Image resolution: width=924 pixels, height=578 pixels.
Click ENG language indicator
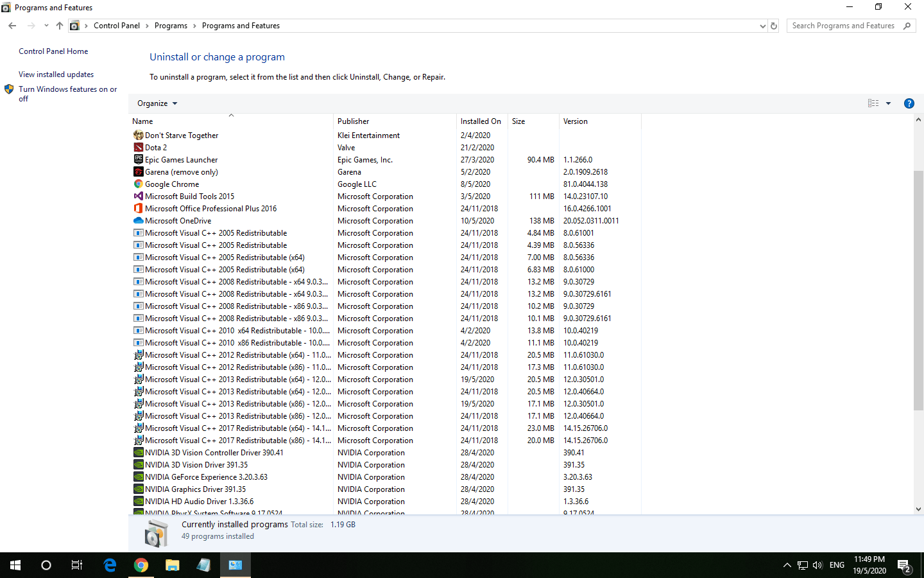[x=837, y=565]
